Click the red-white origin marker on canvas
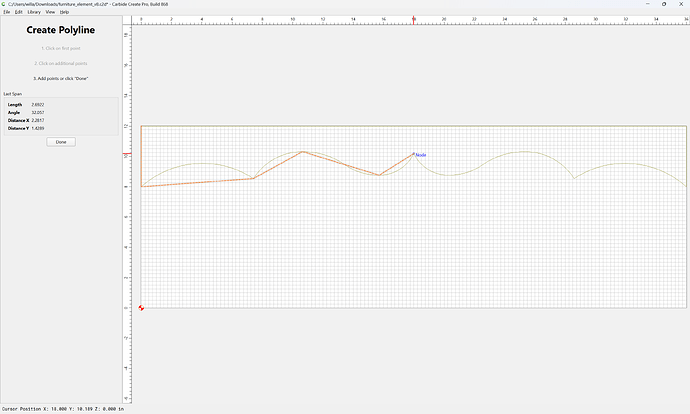The width and height of the screenshot is (690, 414). coord(141,308)
